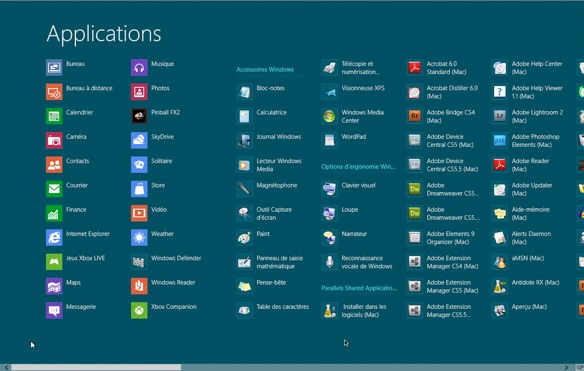
Task: Launch Adobe Help Viewer 1.1 (Mac)
Action: point(500,92)
